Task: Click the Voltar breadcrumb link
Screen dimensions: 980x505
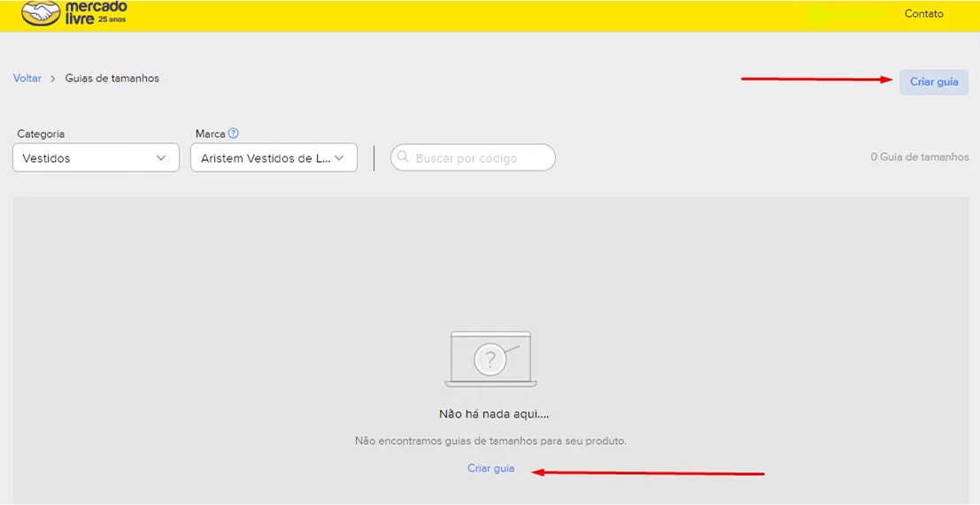Action: point(27,78)
